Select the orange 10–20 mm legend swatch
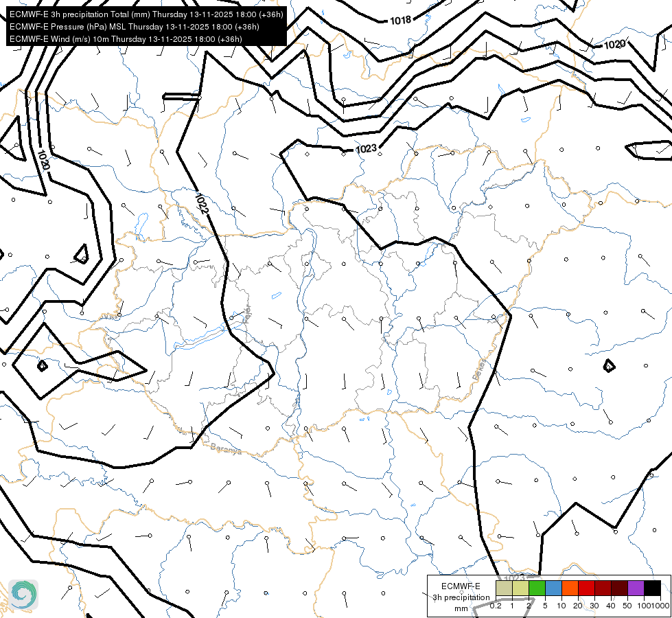 point(570,588)
